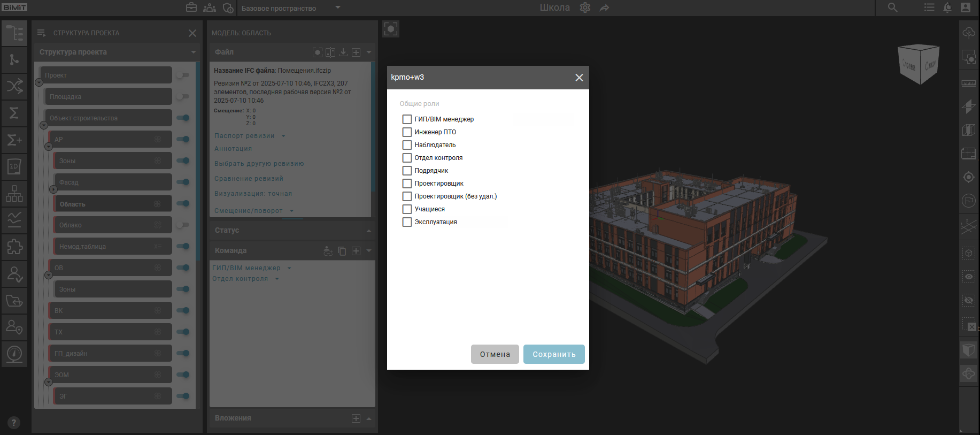
Task: Click Сравнение ревизий link
Action: click(249, 179)
